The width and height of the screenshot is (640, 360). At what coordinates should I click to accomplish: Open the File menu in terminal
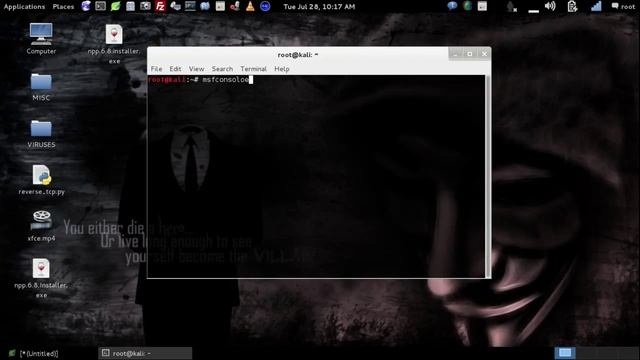point(156,69)
